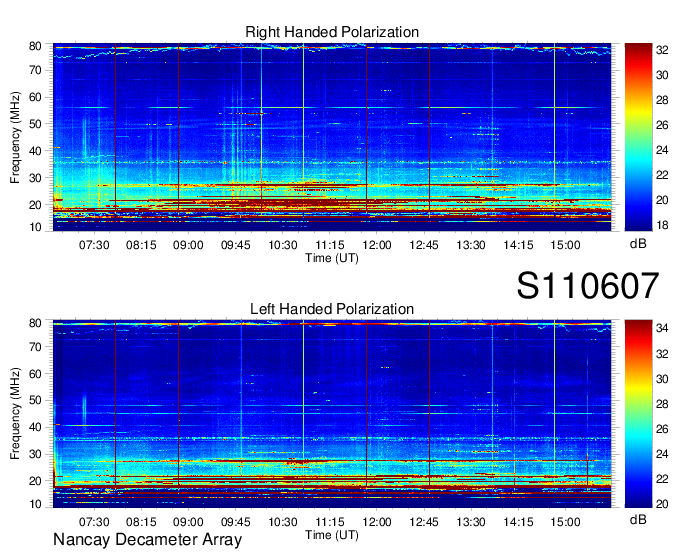Click the 15:00 tick under Left Handed plot
680x552 pixels.
tap(566, 522)
